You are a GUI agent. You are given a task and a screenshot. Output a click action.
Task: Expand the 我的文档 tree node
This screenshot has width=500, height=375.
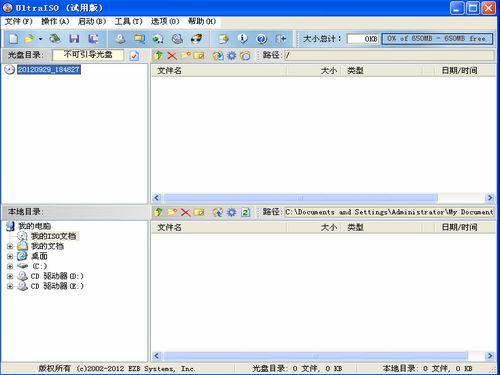[10, 247]
